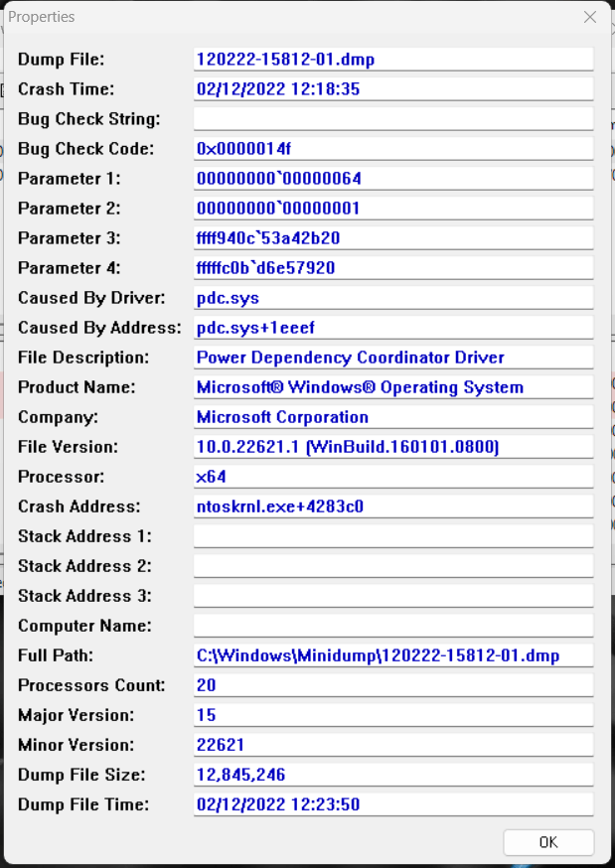Select Processor value x64
This screenshot has height=868, width=615.
pos(211,477)
